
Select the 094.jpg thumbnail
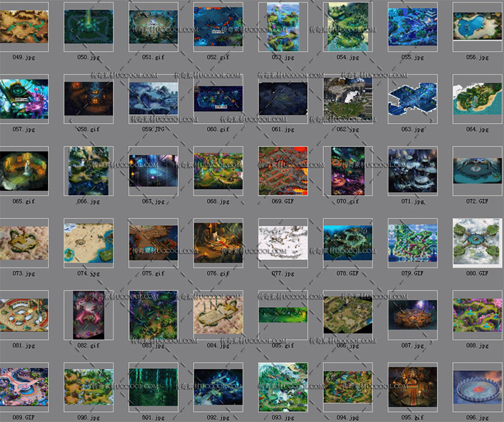tap(348, 387)
